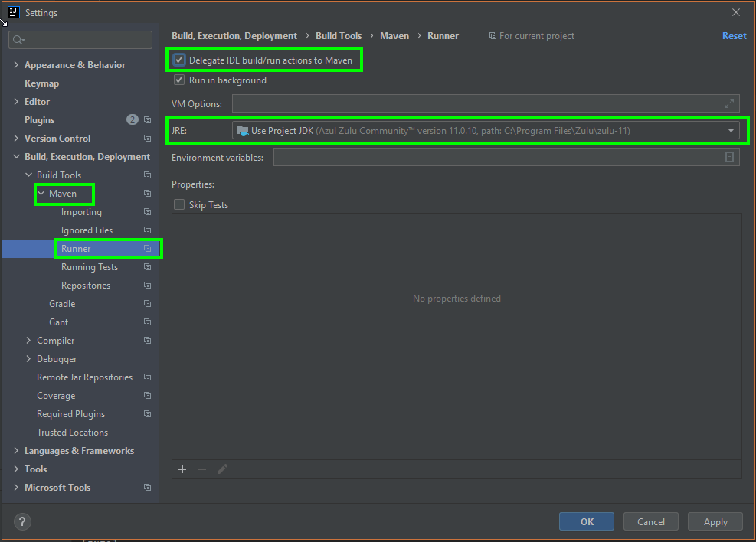The image size is (756, 542).
Task: Click the Reset link
Action: click(734, 36)
